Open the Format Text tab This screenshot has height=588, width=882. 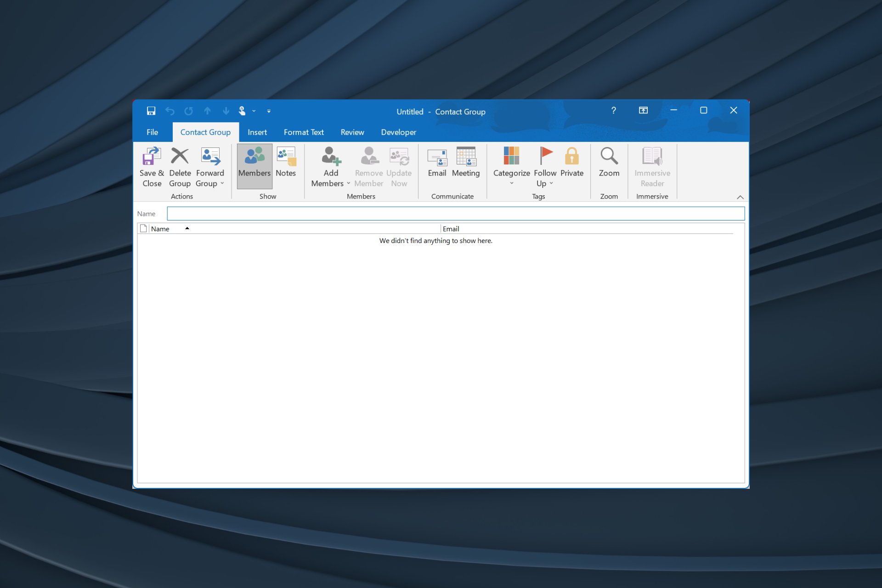click(304, 132)
